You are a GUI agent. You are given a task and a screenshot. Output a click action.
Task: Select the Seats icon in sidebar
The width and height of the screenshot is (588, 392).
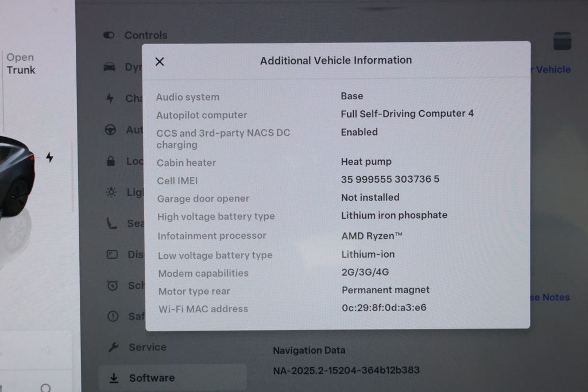coord(111,223)
